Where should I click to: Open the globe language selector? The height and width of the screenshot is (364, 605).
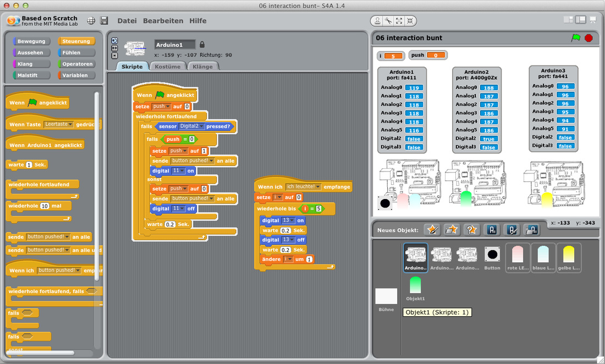[x=91, y=21]
